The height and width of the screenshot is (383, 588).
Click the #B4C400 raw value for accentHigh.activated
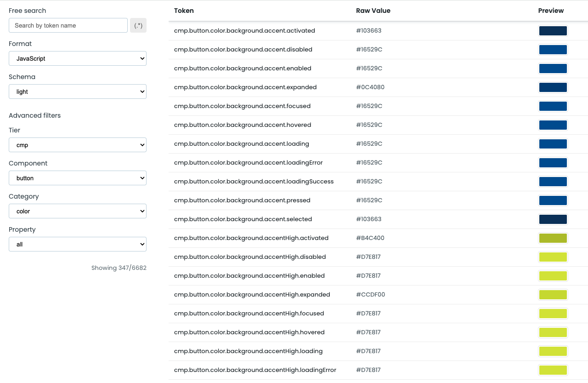coord(370,238)
